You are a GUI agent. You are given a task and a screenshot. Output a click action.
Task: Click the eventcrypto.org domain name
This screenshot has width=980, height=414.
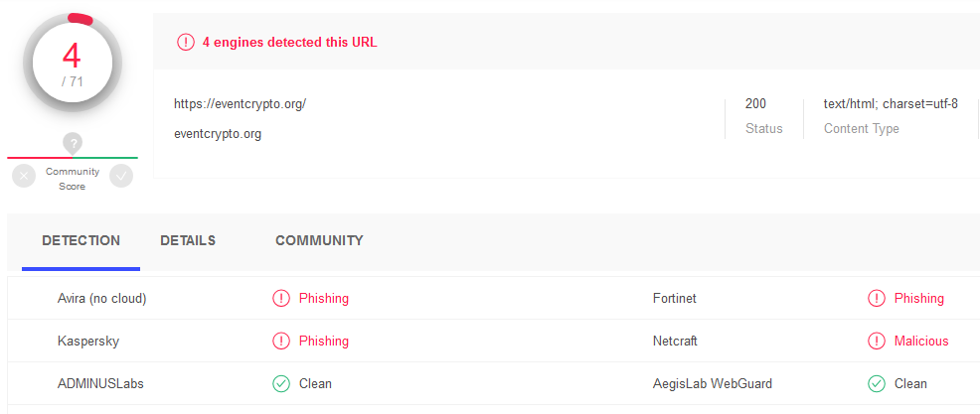pos(218,134)
